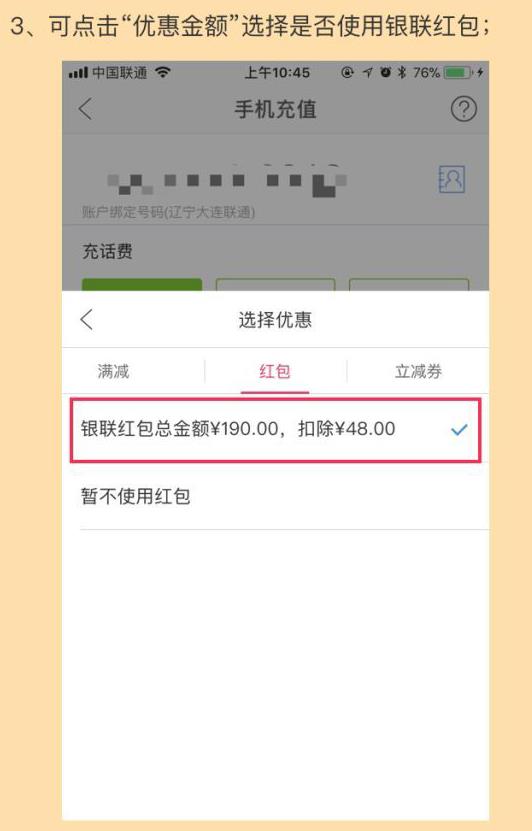Screen dimensions: 532x831
Task: Tap back arrow in 选择优惠 panel
Action: click(x=87, y=320)
